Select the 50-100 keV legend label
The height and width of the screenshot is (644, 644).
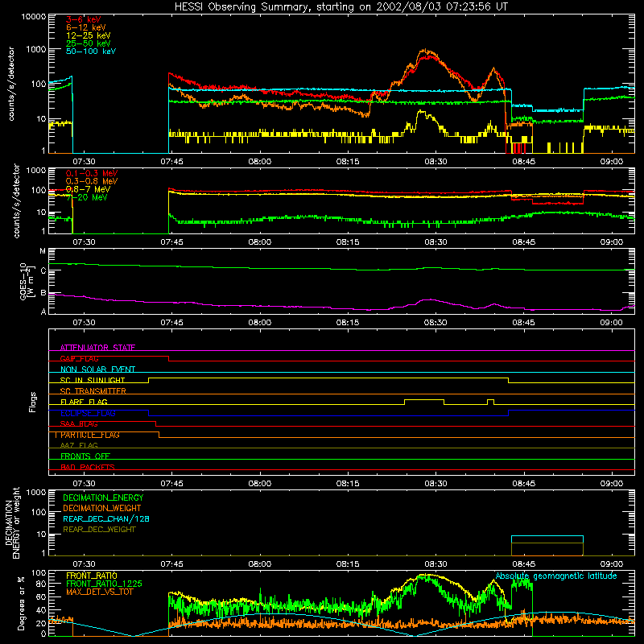pyautogui.click(x=91, y=52)
